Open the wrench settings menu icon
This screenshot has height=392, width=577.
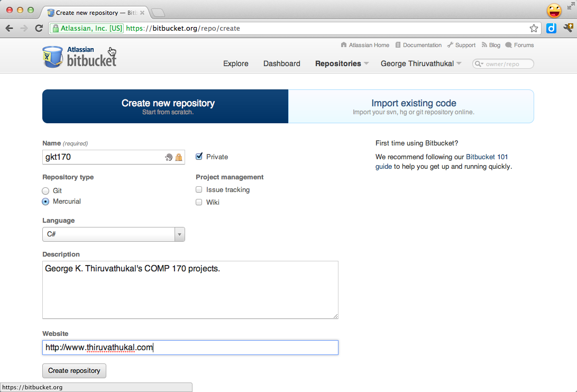pos(569,29)
